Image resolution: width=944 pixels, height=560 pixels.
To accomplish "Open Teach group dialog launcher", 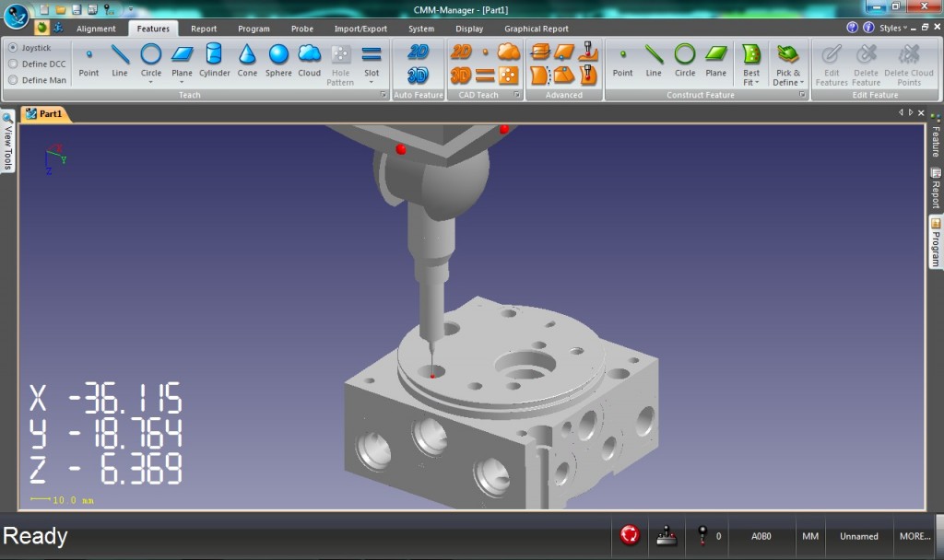I will pyautogui.click(x=383, y=95).
